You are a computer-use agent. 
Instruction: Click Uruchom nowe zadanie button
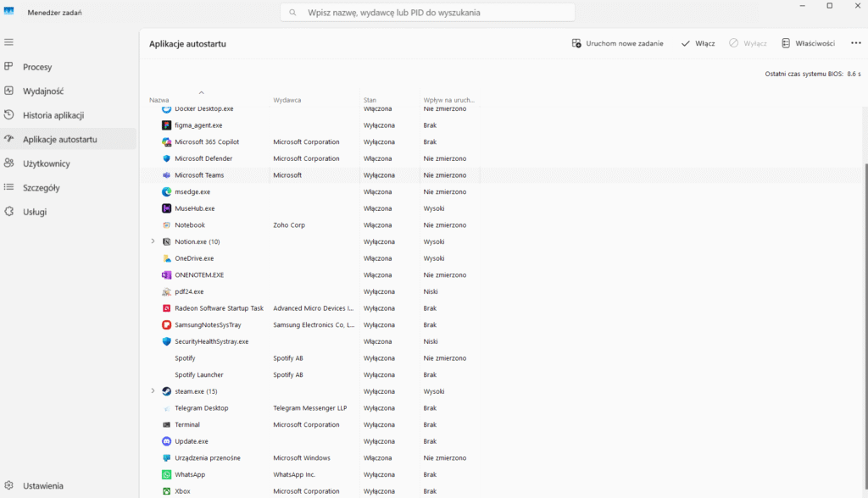[x=617, y=43]
